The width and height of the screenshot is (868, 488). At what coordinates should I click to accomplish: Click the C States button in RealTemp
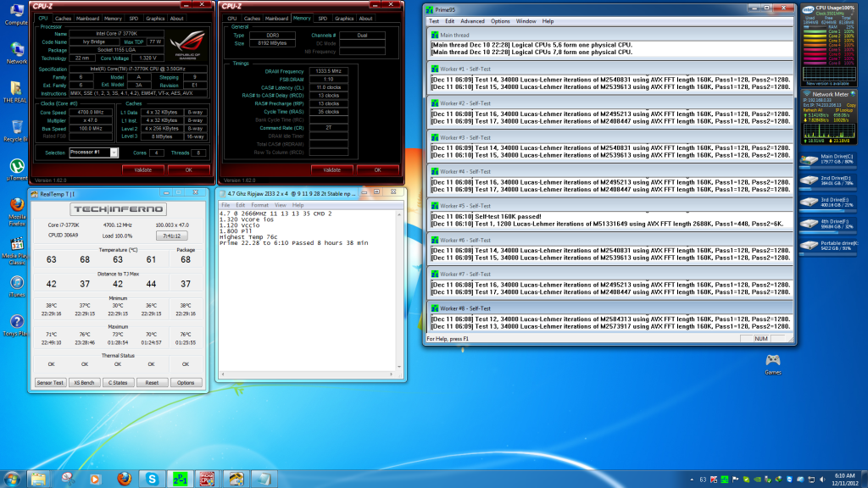tap(118, 382)
